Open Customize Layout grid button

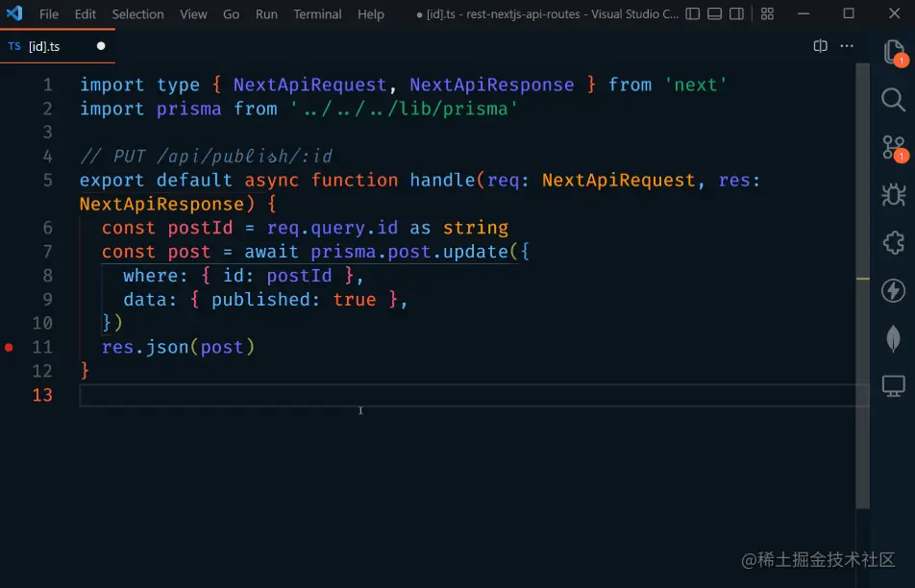coord(767,13)
